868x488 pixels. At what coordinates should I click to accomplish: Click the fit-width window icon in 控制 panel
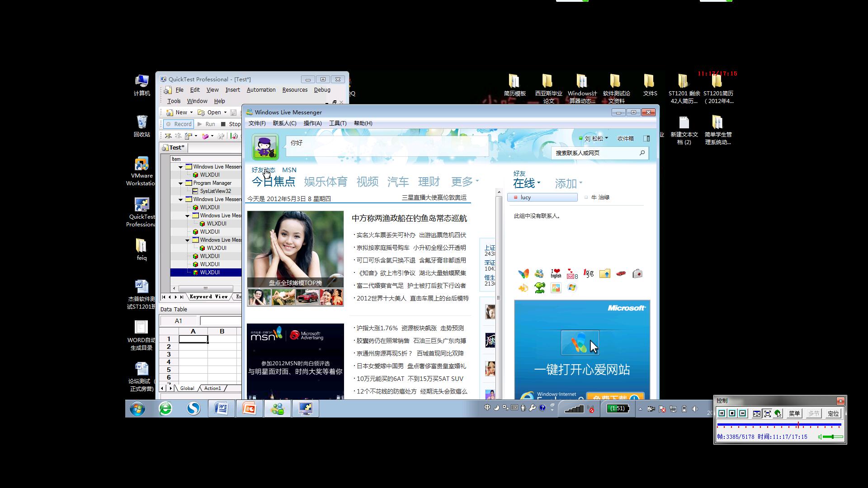[x=757, y=413]
